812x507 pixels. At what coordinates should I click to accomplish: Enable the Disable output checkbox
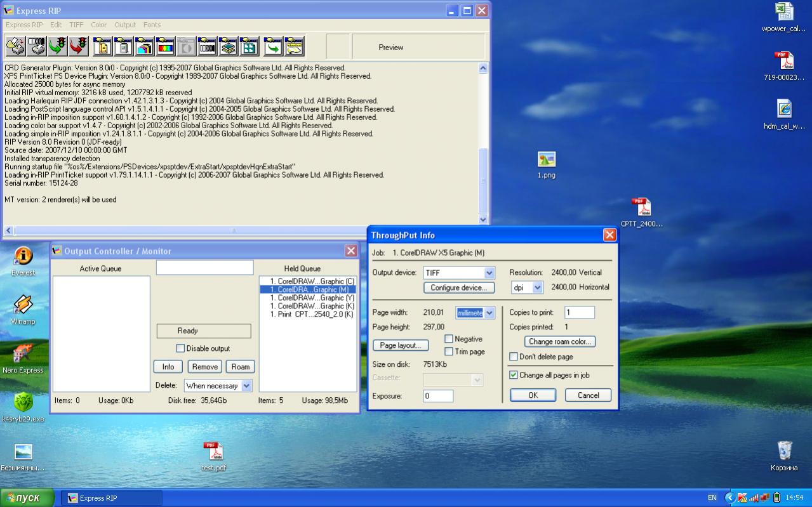pos(180,348)
